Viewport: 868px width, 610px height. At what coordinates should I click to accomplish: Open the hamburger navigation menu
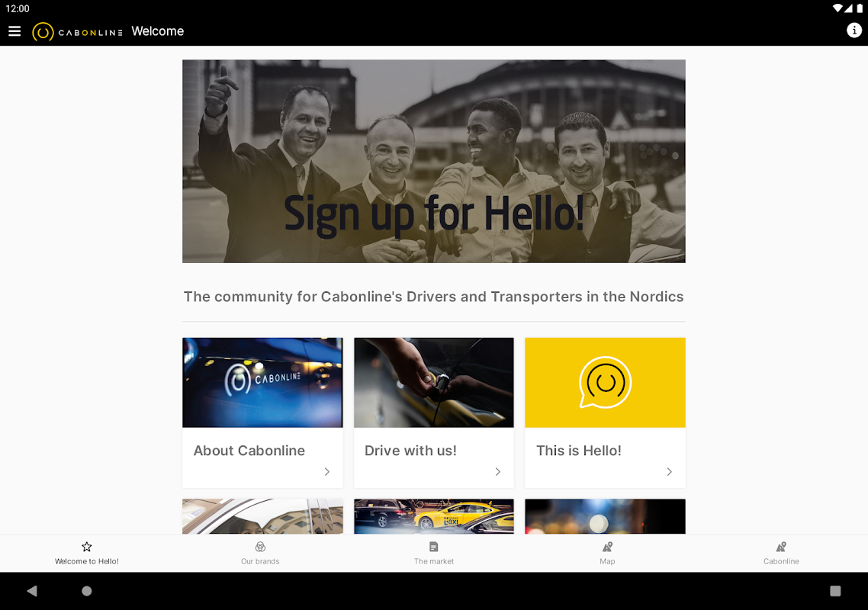(x=14, y=31)
